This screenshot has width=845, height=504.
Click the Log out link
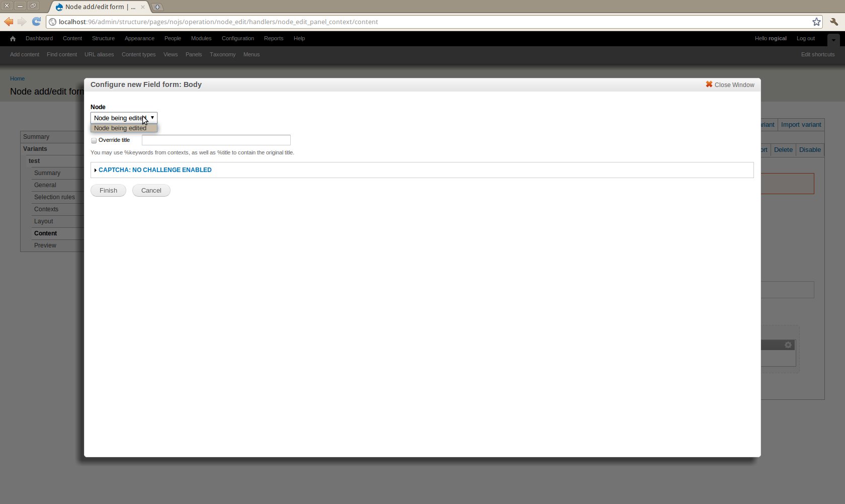(806, 38)
